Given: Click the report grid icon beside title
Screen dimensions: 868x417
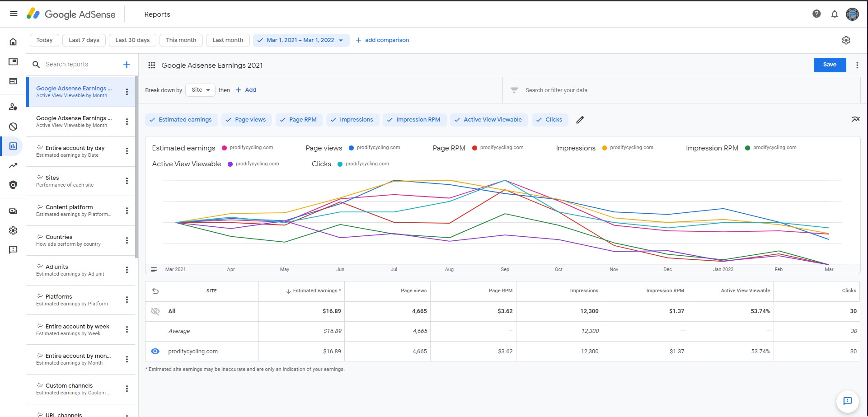Looking at the screenshot, I should [x=152, y=65].
